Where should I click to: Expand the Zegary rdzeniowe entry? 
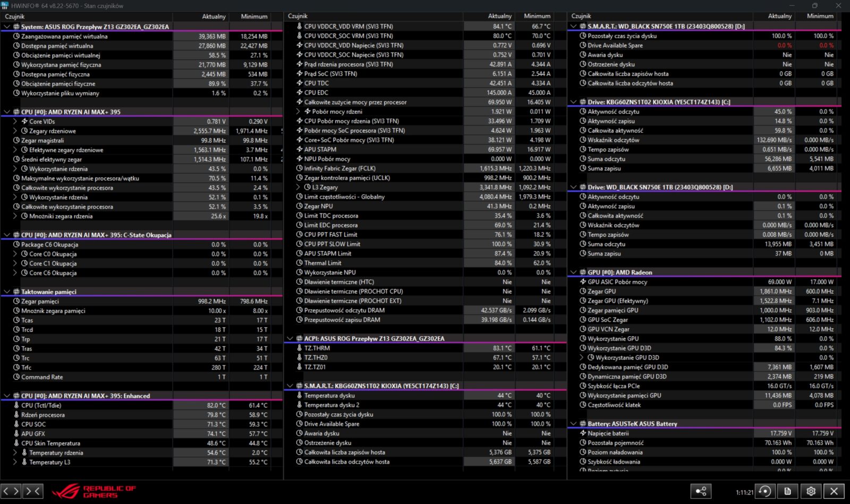(15, 131)
